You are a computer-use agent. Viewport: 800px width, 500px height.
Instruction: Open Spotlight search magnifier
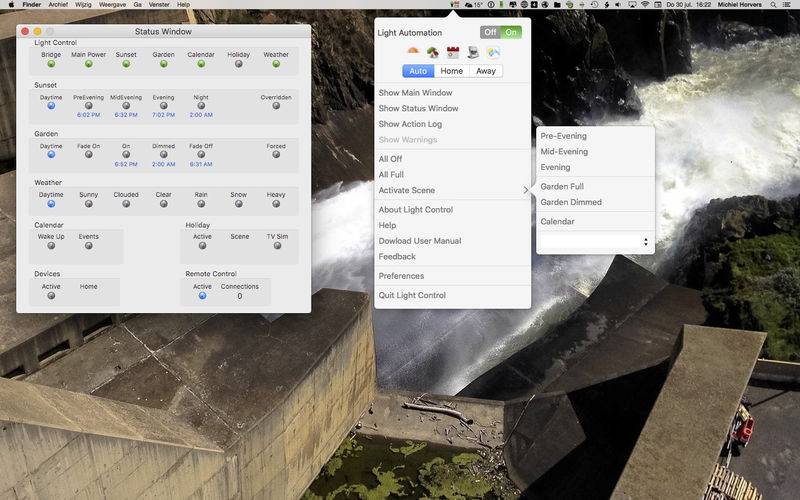773,5
